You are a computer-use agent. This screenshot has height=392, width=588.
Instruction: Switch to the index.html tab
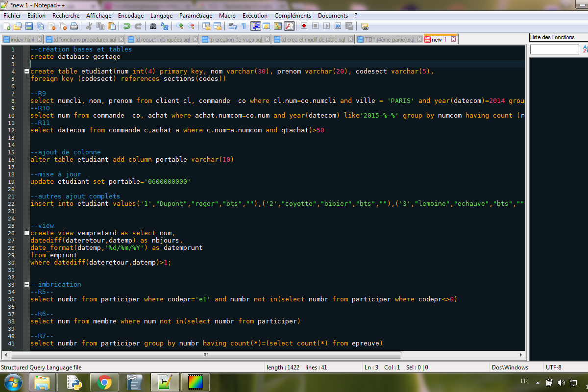coord(22,40)
